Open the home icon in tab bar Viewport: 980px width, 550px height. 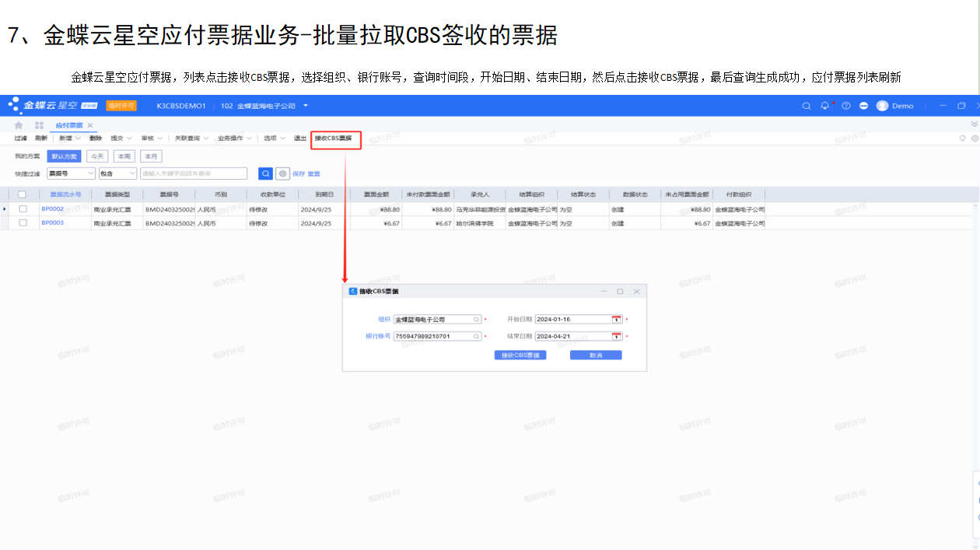pyautogui.click(x=19, y=125)
